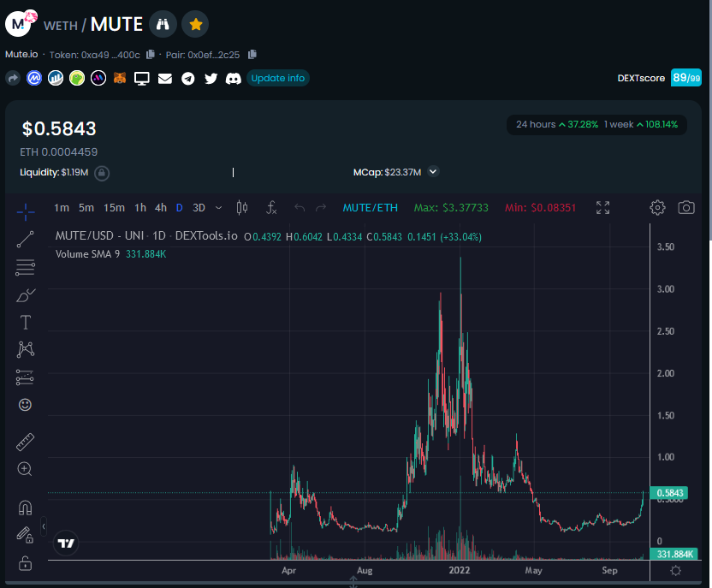Image resolution: width=712 pixels, height=588 pixels.
Task: Open the emoji icons tool
Action: pos(25,405)
